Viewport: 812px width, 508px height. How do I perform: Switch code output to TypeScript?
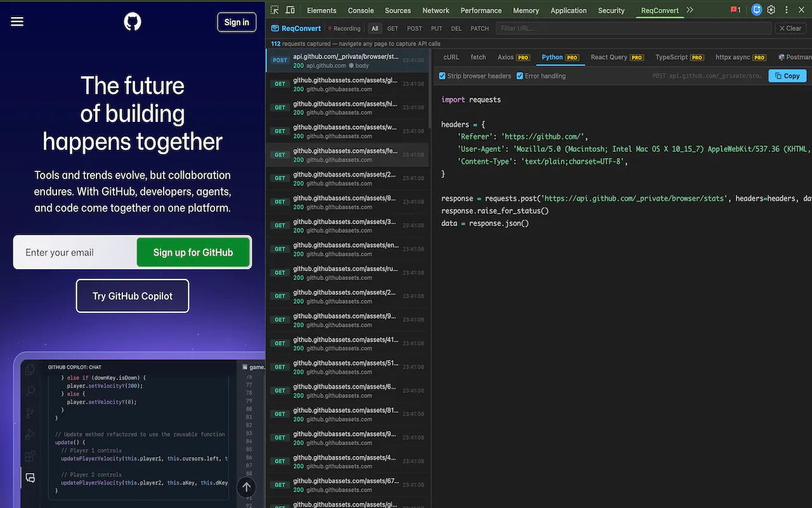(x=679, y=57)
